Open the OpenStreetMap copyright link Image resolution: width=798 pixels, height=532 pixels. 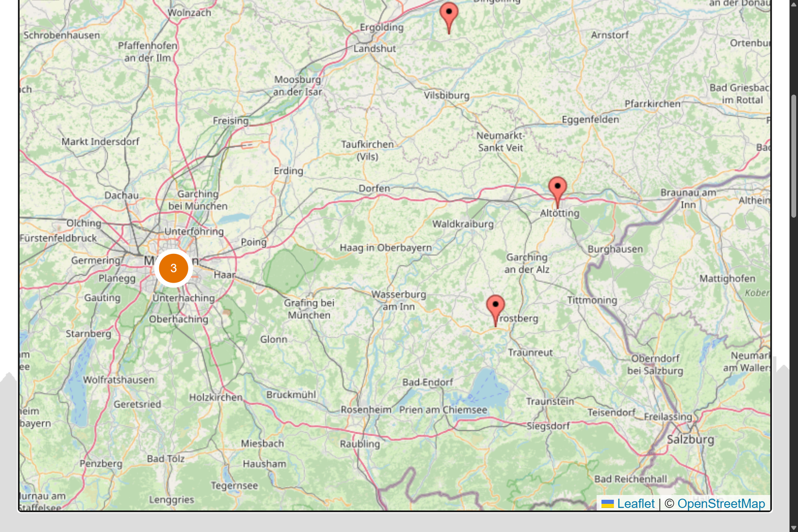pyautogui.click(x=721, y=504)
